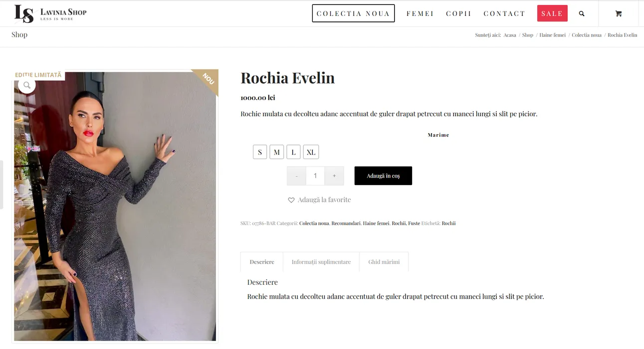Select size M
Viewport: 644px width, 349px height.
[x=277, y=152]
